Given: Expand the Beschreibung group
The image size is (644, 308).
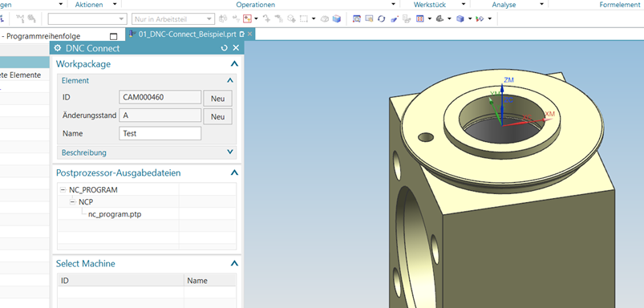Looking at the screenshot, I should click(230, 152).
